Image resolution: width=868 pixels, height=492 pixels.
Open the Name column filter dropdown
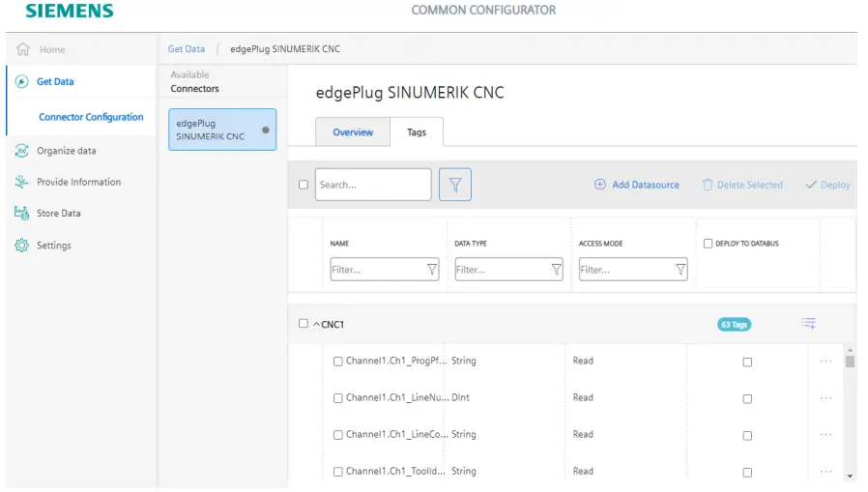pos(432,270)
